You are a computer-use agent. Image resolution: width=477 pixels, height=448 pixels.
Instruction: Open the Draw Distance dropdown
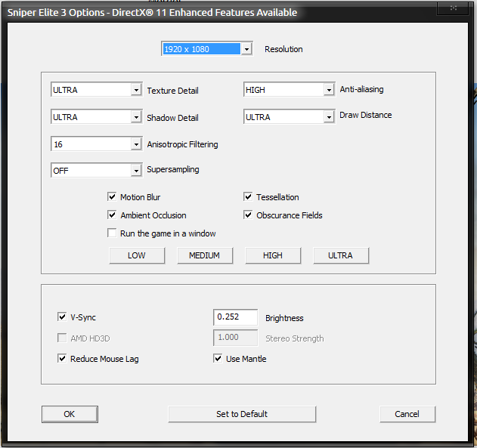point(290,116)
